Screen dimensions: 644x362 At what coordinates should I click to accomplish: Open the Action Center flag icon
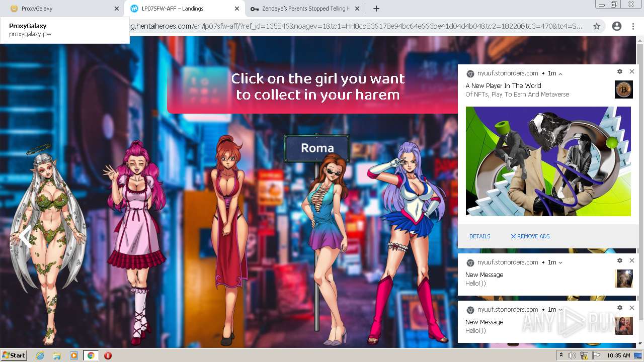[x=596, y=355]
